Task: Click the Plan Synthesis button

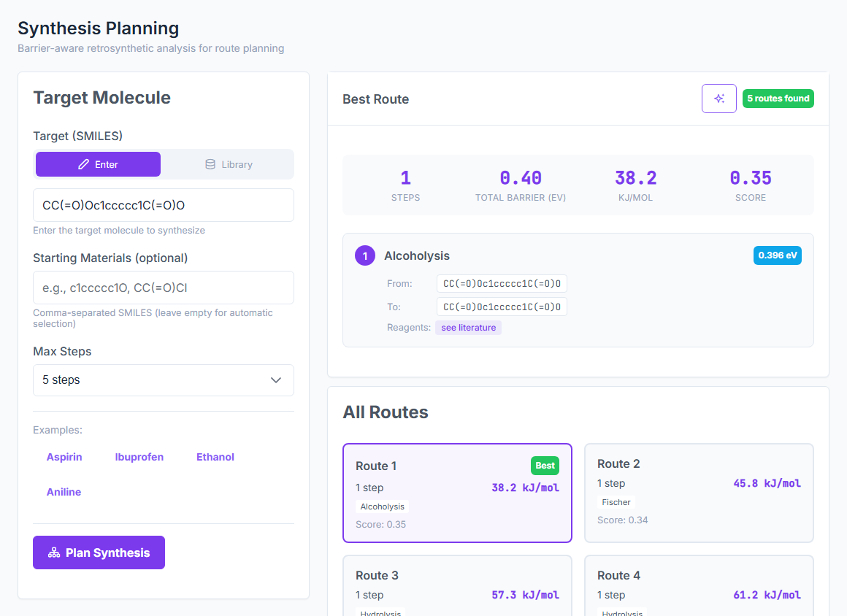Action: point(99,553)
